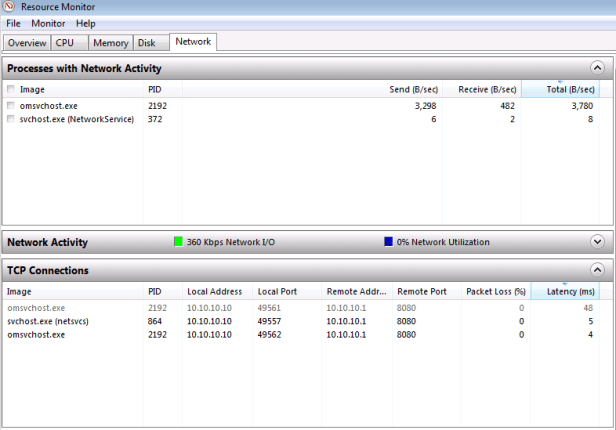Open the File menu

tap(13, 23)
